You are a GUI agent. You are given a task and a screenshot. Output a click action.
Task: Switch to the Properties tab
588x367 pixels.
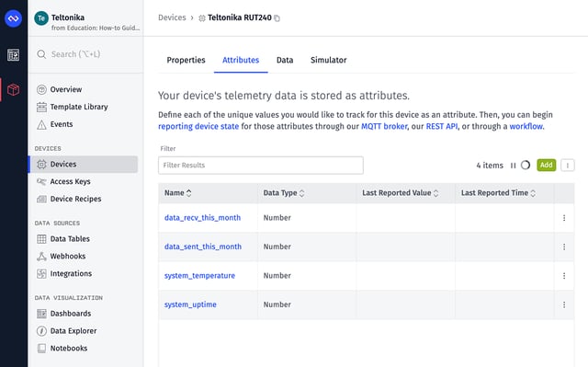click(x=186, y=60)
